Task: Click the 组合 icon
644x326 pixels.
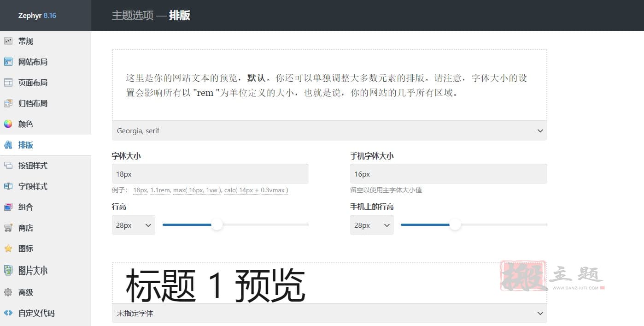Action: [8, 207]
